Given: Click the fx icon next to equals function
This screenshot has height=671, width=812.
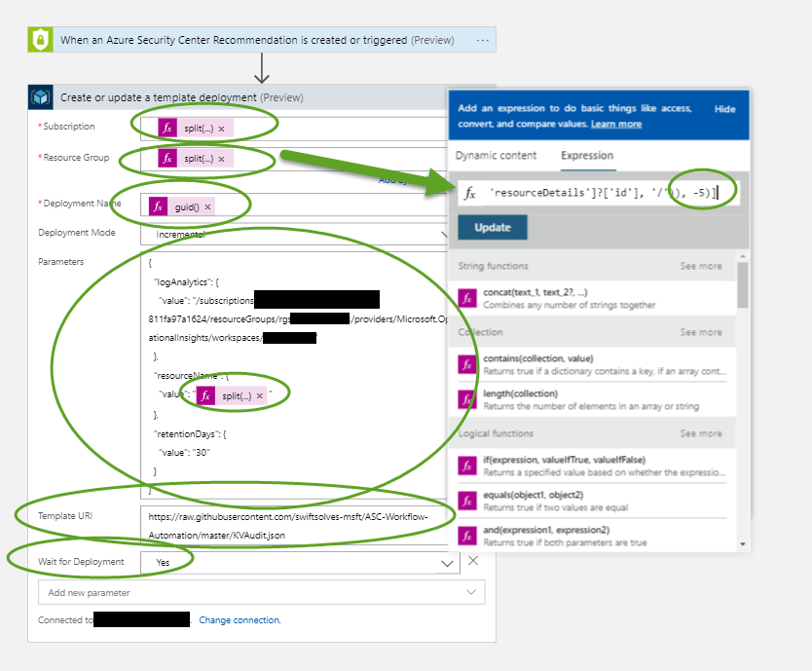Looking at the screenshot, I should click(x=467, y=501).
